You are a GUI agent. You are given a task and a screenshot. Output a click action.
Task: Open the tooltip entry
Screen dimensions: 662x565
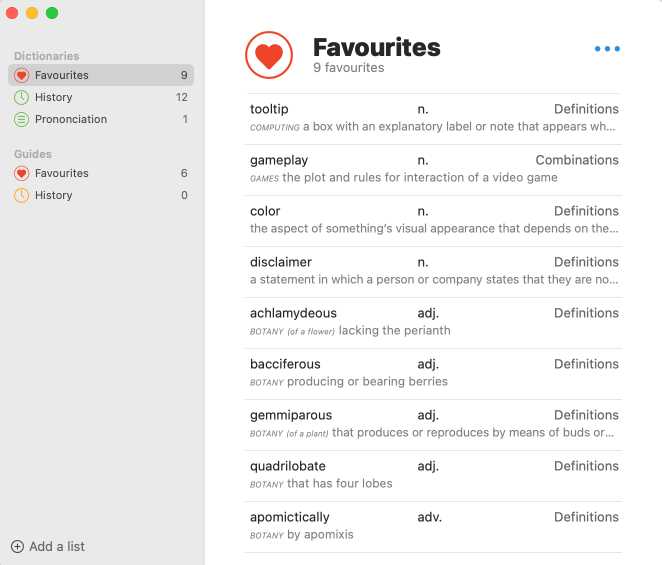point(433,118)
